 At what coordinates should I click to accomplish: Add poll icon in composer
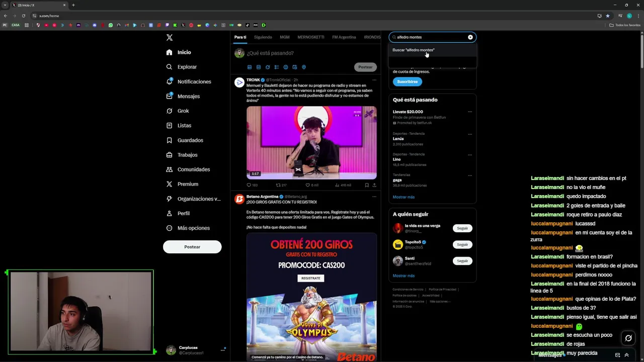coord(277,67)
